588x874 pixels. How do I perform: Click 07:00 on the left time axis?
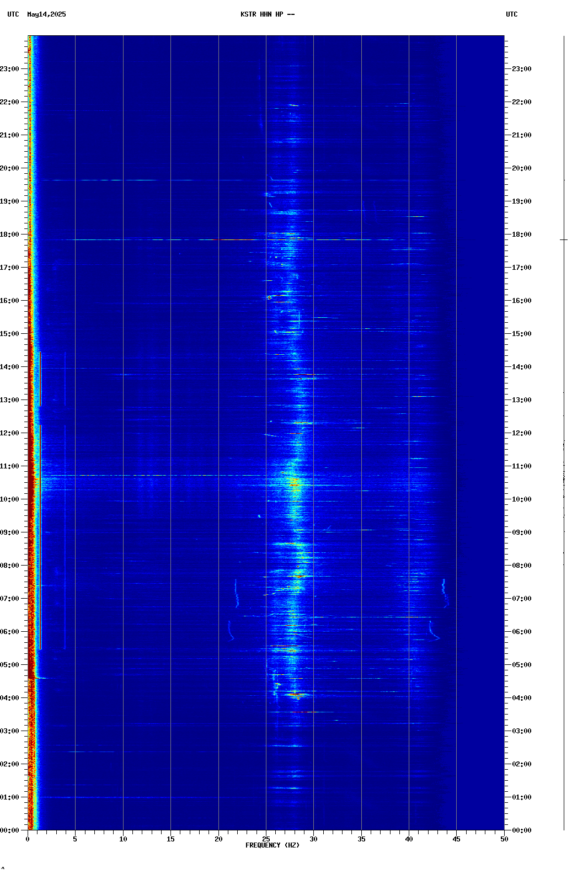(9, 599)
